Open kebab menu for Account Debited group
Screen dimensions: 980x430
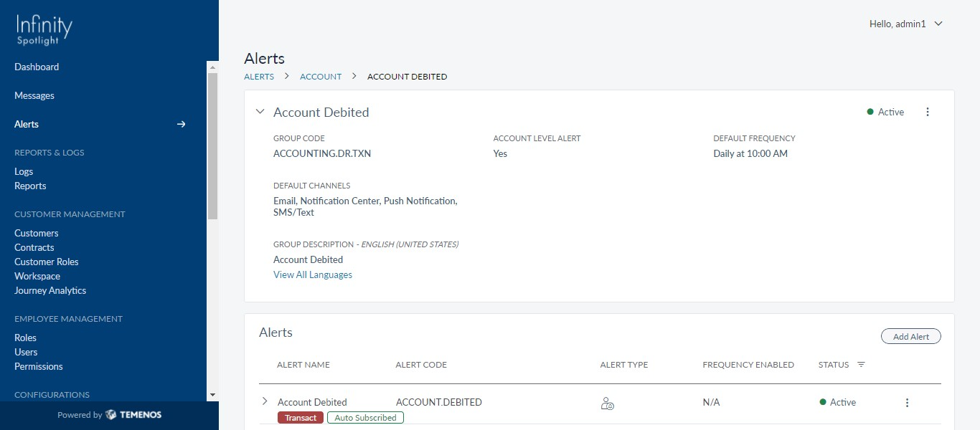[928, 112]
